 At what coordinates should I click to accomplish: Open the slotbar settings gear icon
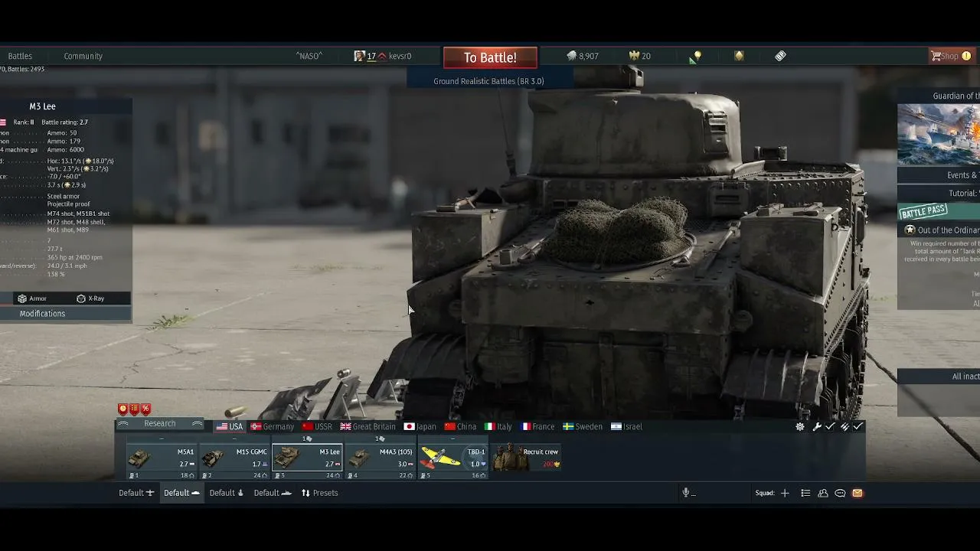click(800, 427)
